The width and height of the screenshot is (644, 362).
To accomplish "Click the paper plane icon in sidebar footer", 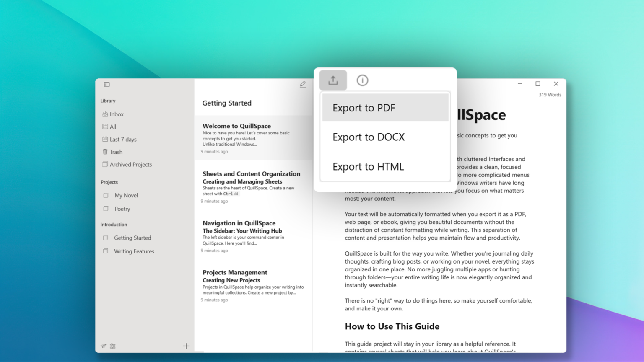I will (x=103, y=346).
